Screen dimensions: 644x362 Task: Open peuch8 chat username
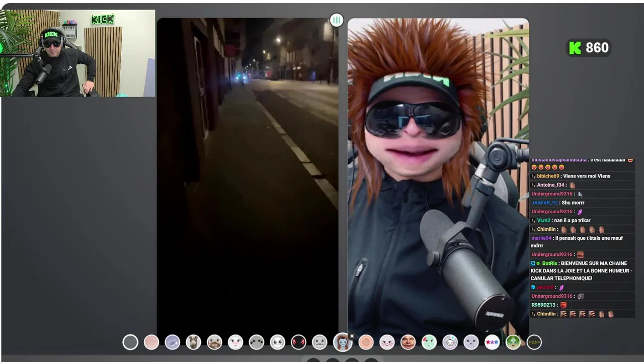click(x=545, y=288)
